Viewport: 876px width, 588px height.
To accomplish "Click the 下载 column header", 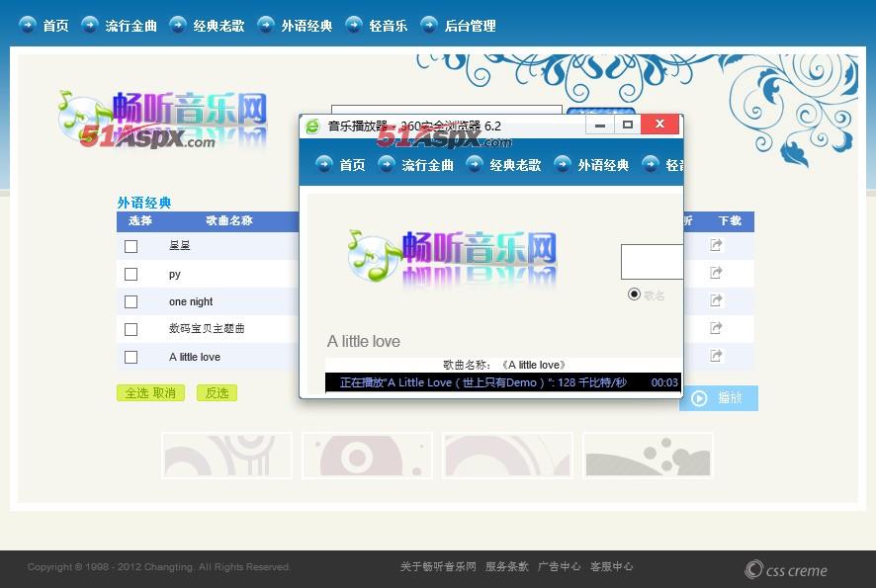I will [x=730, y=220].
